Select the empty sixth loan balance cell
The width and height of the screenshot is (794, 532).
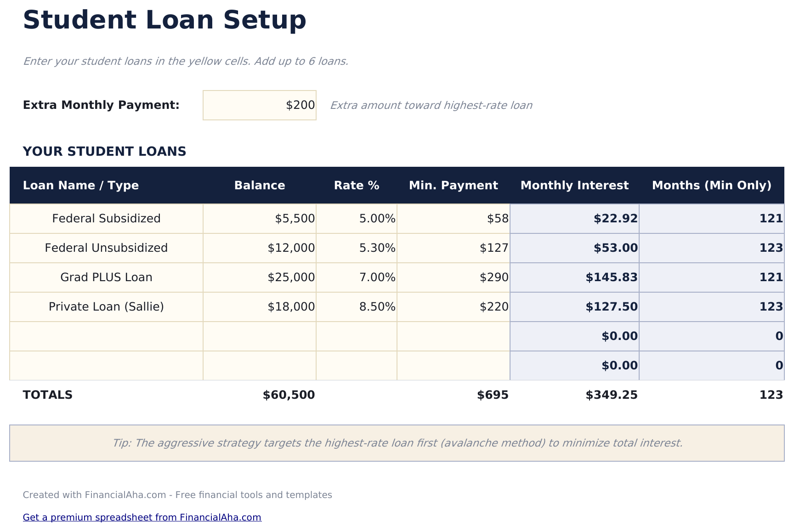pyautogui.click(x=259, y=365)
